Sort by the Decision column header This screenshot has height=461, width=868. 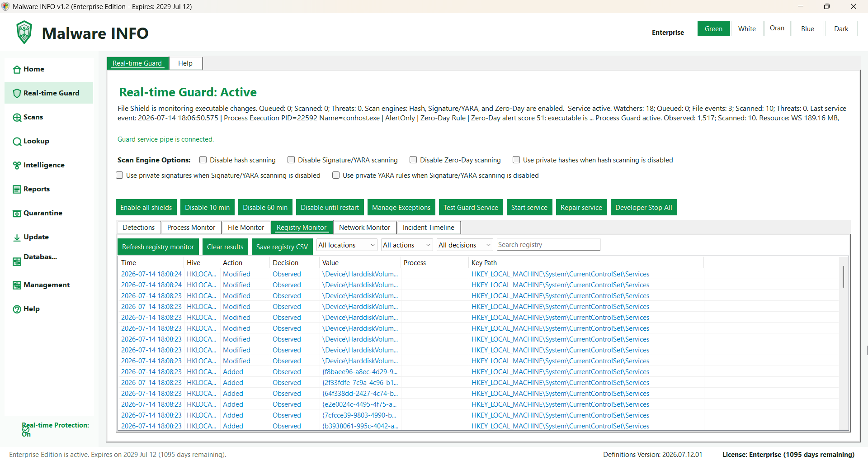coord(294,262)
